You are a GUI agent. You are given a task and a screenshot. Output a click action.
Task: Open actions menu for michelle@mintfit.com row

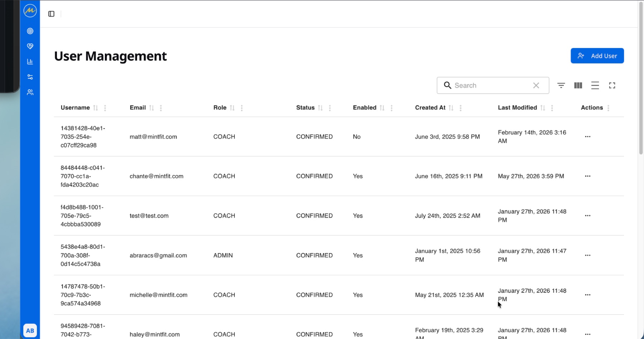[x=587, y=295]
